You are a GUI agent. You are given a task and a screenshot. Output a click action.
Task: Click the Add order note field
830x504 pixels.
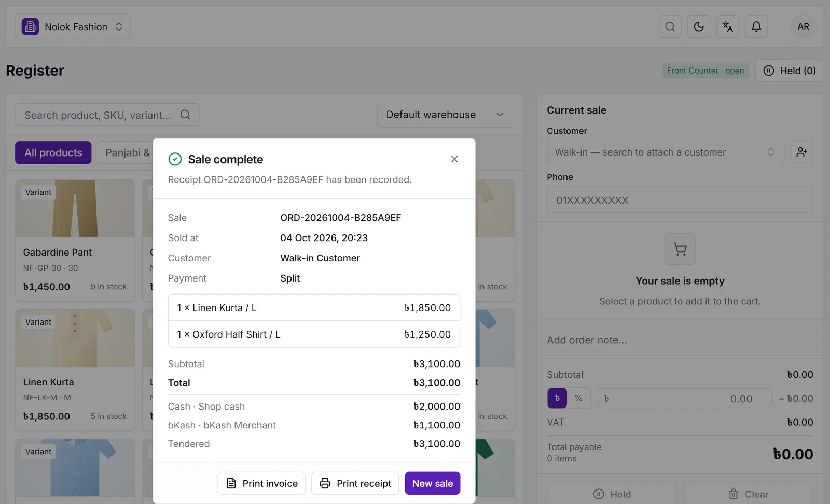pyautogui.click(x=680, y=340)
